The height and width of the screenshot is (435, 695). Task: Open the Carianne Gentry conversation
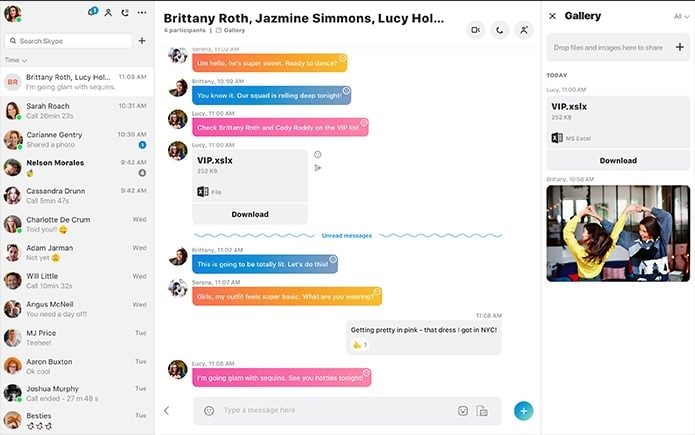pos(77,139)
